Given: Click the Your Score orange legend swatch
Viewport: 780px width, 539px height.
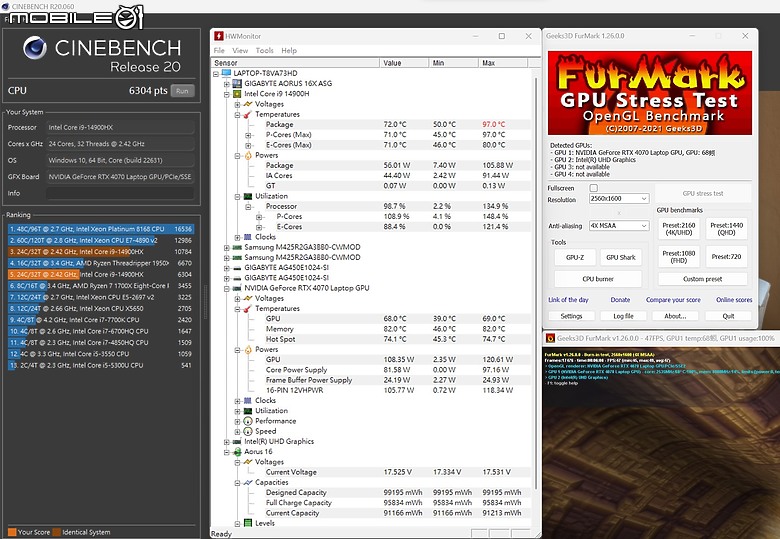Looking at the screenshot, I should point(12,532).
